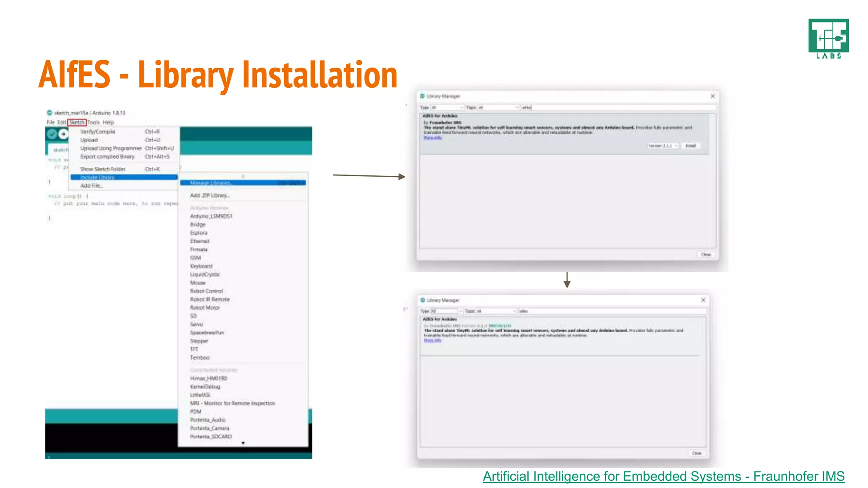Viewport: 868px width, 488px height.
Task: Open Type dropdown in upper Library Manager
Action: [447, 108]
